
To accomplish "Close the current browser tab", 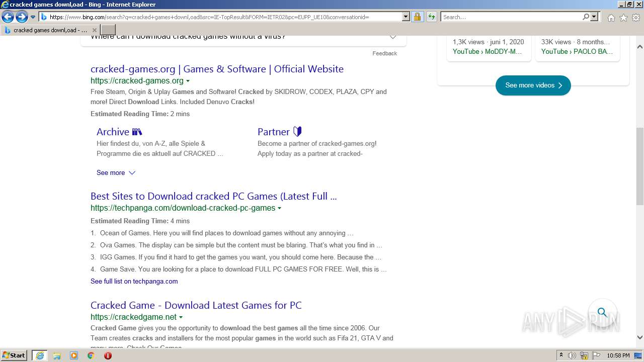I will 94,30.
